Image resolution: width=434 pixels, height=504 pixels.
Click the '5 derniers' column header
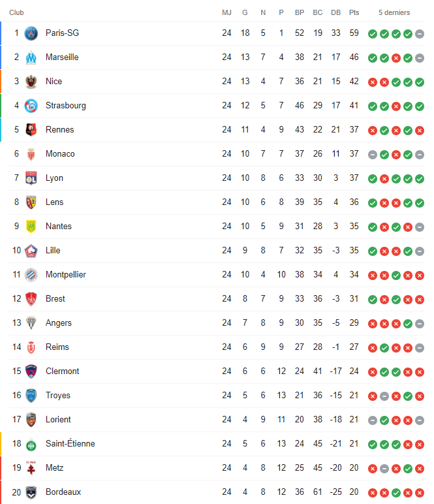click(x=394, y=12)
